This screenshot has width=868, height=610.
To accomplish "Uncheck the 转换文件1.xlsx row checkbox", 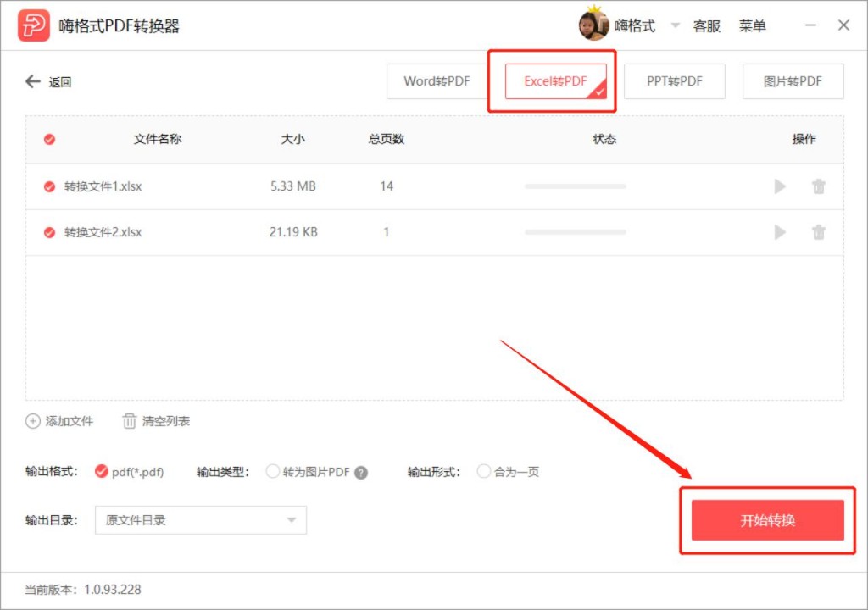I will pos(49,186).
